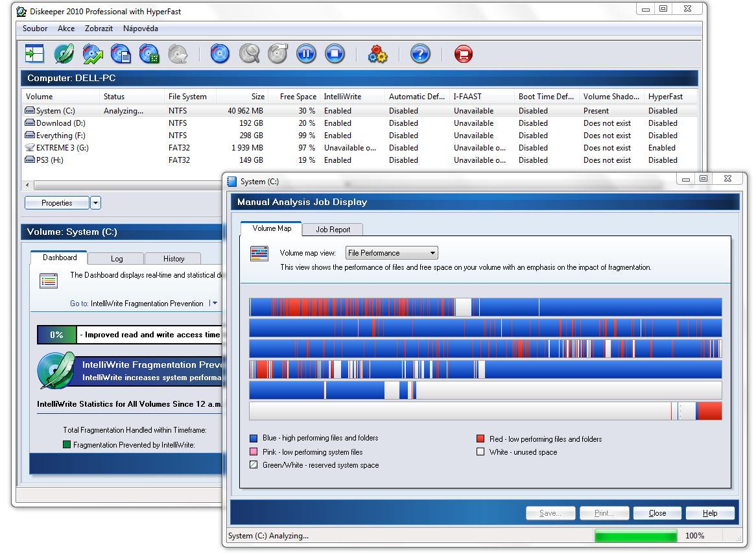Click the Dashboard list icon in Volume pane
This screenshot has height=554, width=756.
(49, 280)
